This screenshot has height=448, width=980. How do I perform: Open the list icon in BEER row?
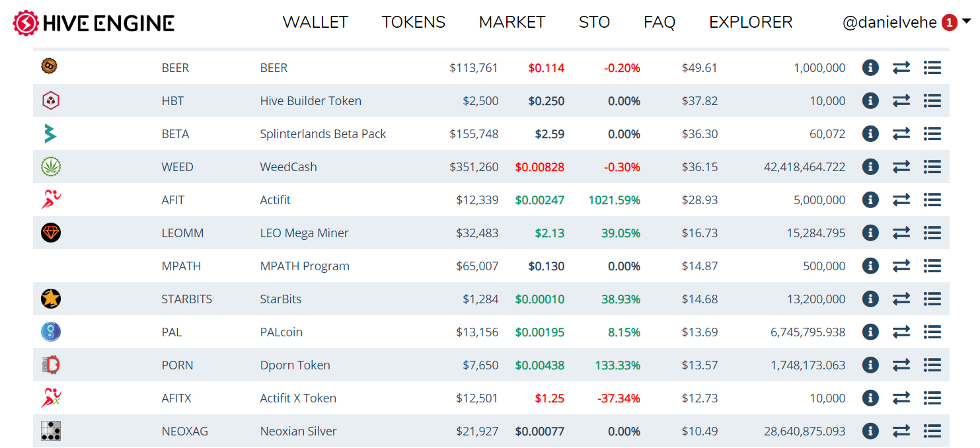tap(932, 67)
